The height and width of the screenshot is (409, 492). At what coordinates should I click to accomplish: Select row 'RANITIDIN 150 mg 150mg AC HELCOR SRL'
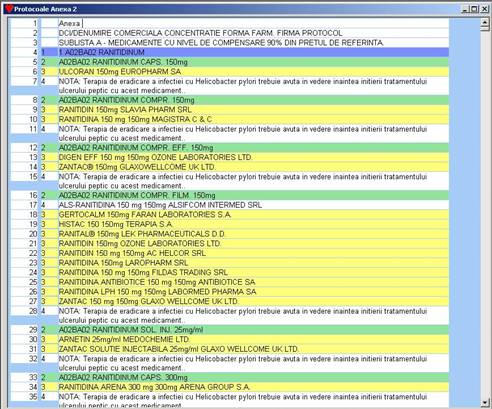point(253,253)
